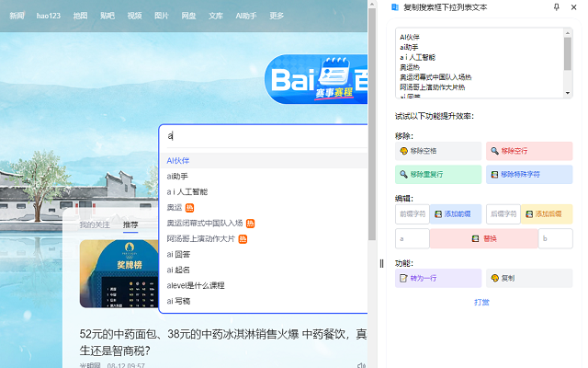The height and width of the screenshot is (368, 588).
Task: Switch to the 我的关注 feed tab
Action: (x=95, y=224)
